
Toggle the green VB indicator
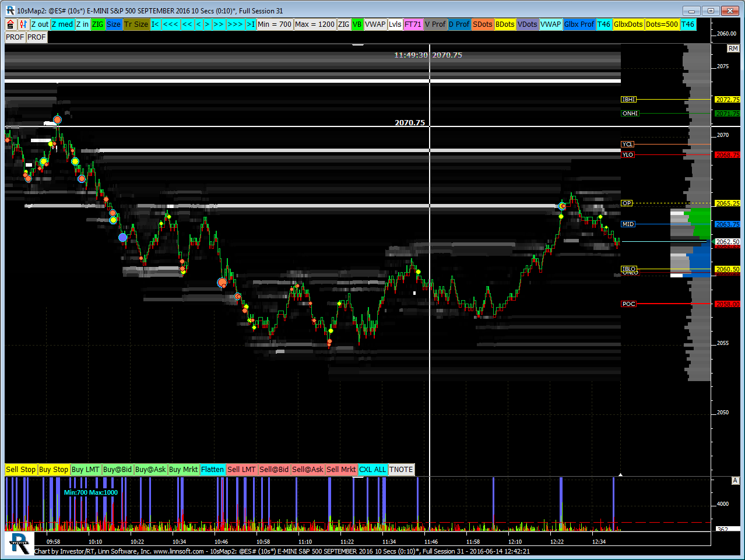click(x=357, y=24)
